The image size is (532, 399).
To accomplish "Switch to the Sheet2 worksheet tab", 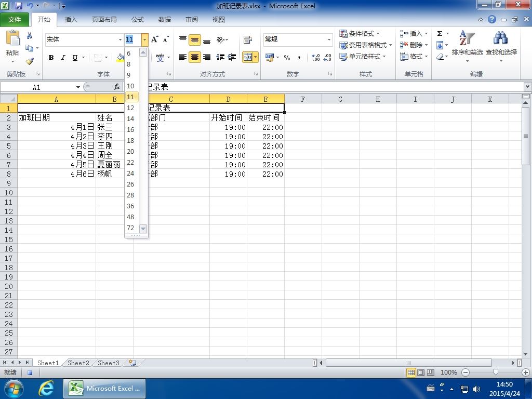I will pyautogui.click(x=78, y=363).
